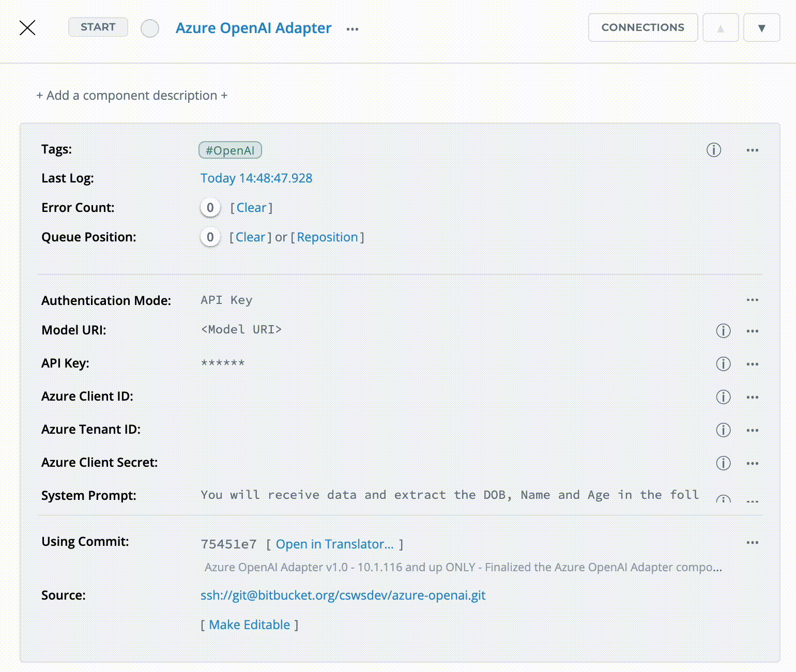Show info for Azure Client ID
Viewport: 796px width, 672px height.
(x=723, y=397)
